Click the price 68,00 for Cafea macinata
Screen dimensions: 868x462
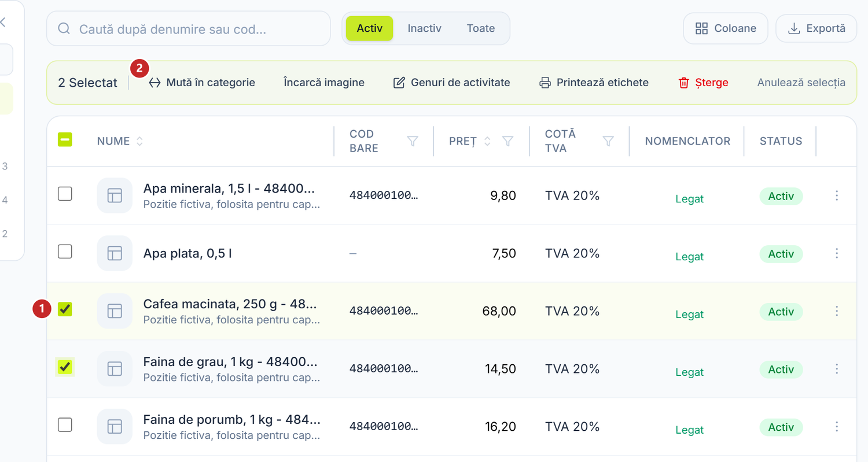[499, 311]
